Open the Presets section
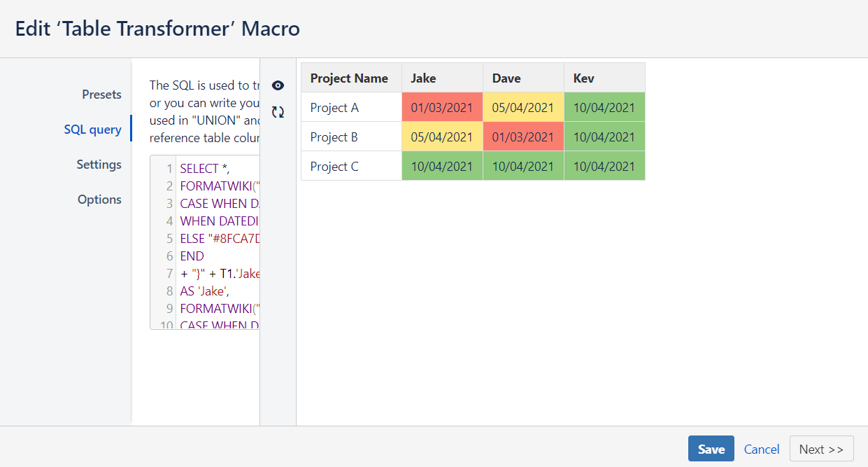 101,94
